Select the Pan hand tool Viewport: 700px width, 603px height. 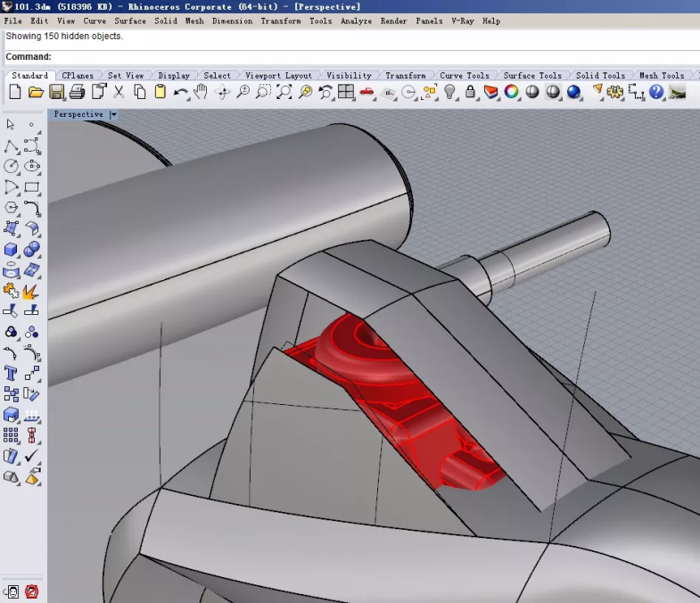coord(202,92)
